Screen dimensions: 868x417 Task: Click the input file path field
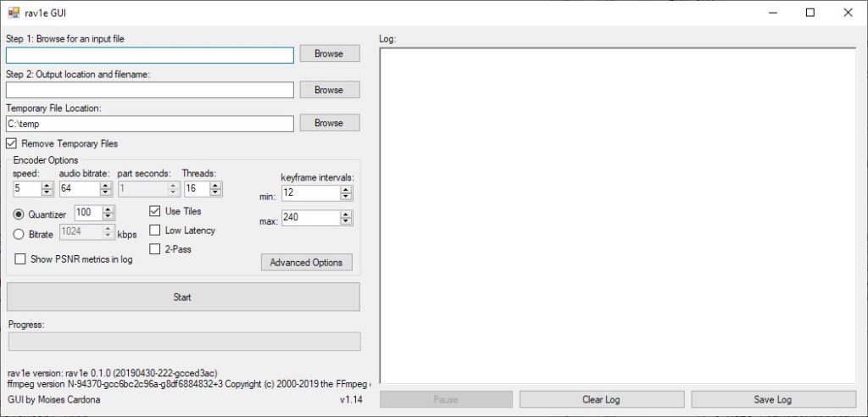[150, 55]
